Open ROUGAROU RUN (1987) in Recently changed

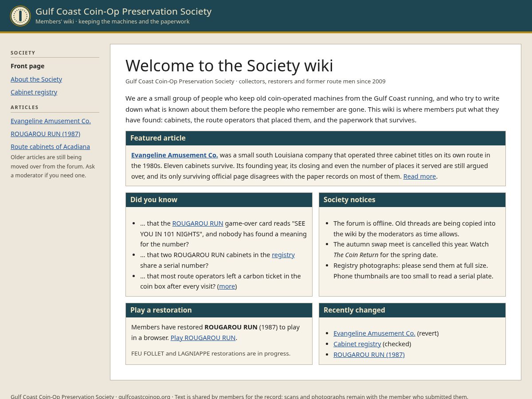[369, 355]
